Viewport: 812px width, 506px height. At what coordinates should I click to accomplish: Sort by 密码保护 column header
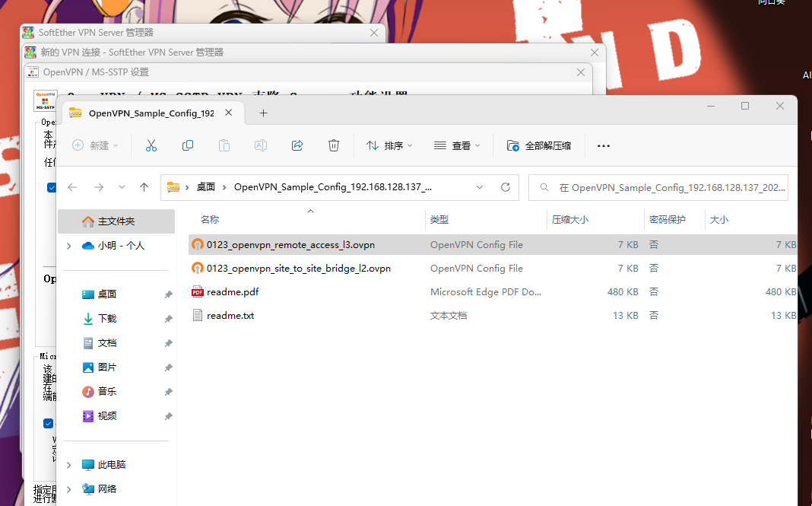[667, 220]
